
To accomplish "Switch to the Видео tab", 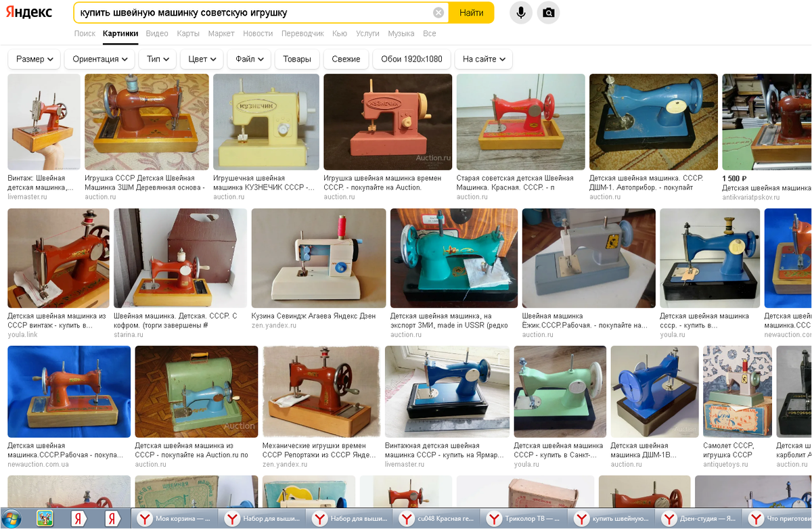I will click(x=157, y=33).
